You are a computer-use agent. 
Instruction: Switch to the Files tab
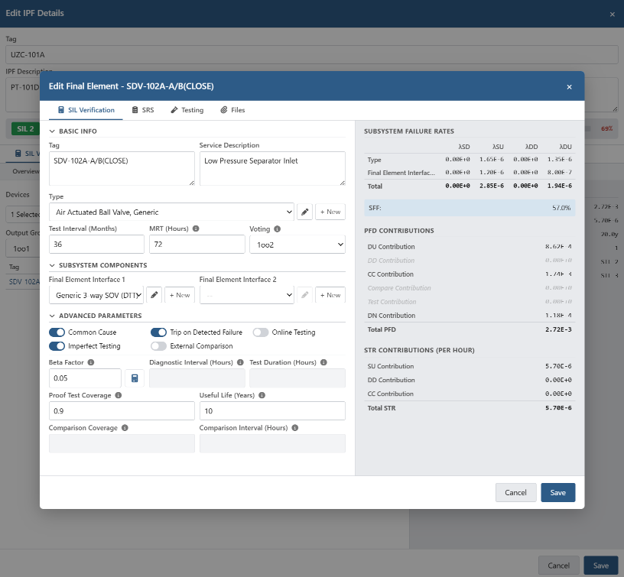233,110
